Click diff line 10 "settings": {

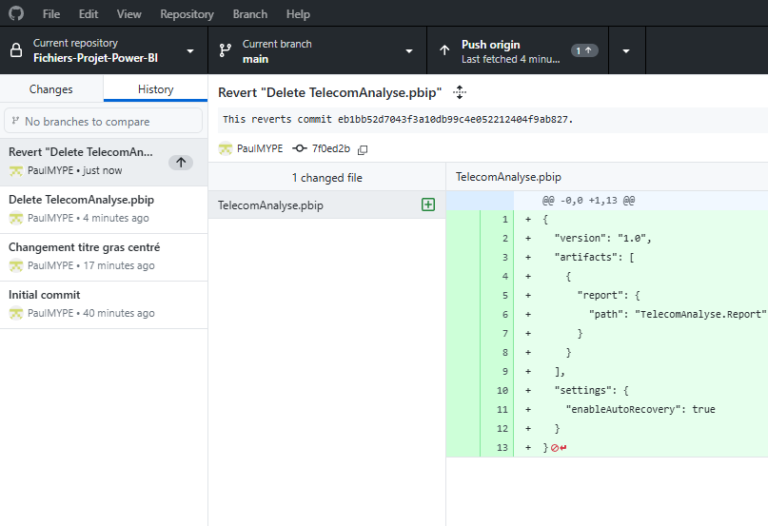pos(591,390)
